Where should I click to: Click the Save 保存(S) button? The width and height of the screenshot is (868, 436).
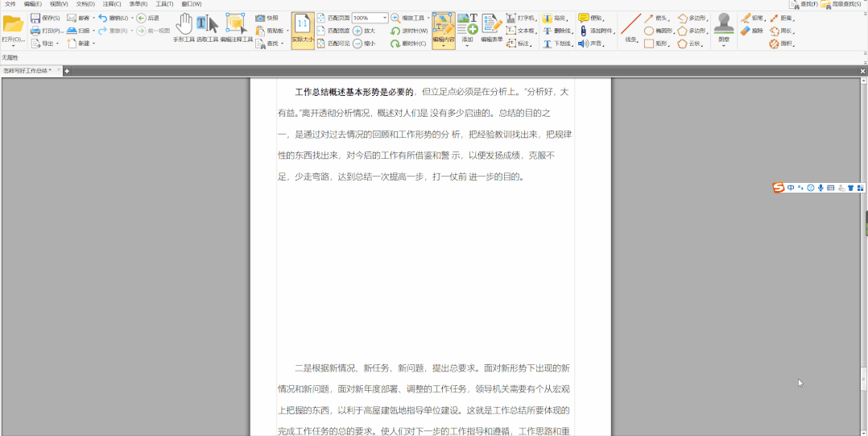(x=45, y=18)
